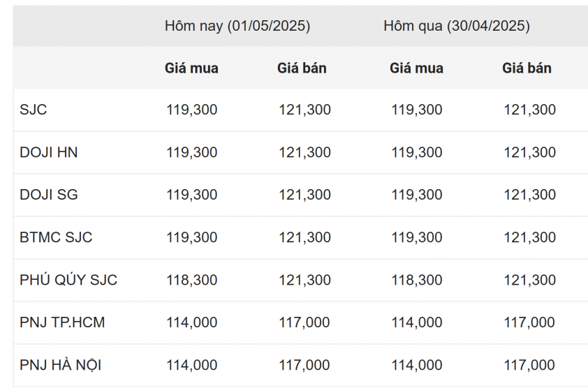588x388 pixels.
Task: Select the DOJI SG row label
Action: [49, 195]
